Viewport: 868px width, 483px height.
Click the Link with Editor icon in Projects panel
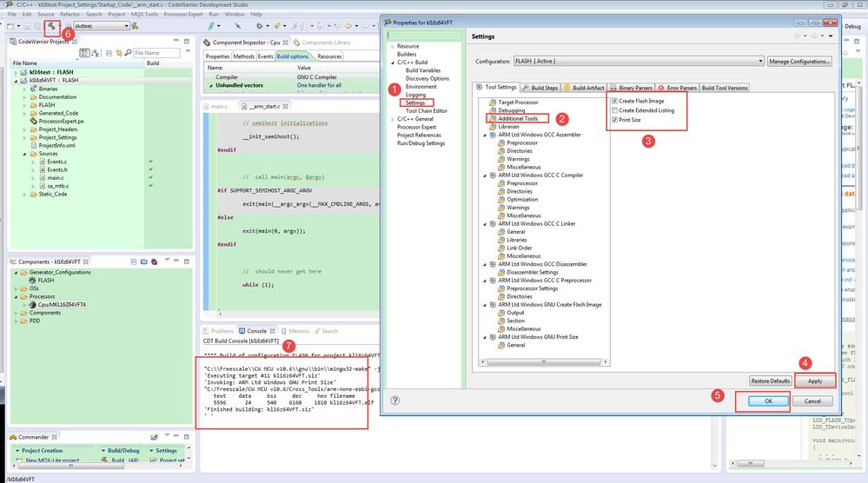click(x=118, y=53)
